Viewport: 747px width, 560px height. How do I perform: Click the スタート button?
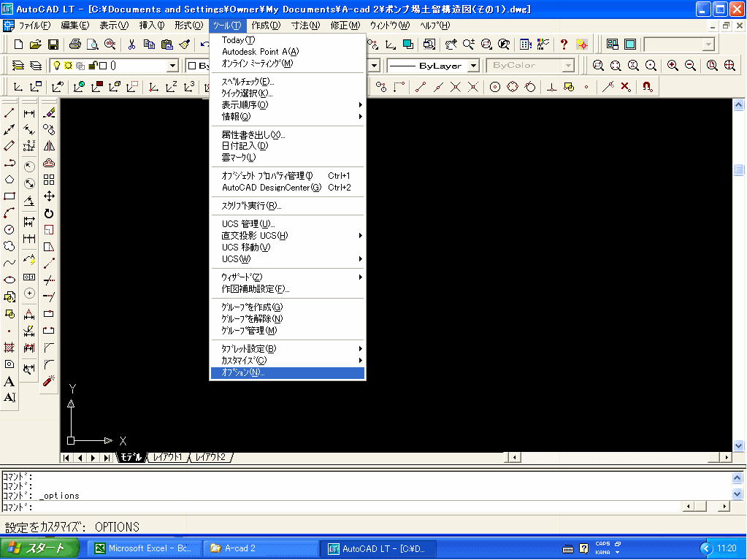coord(40,548)
